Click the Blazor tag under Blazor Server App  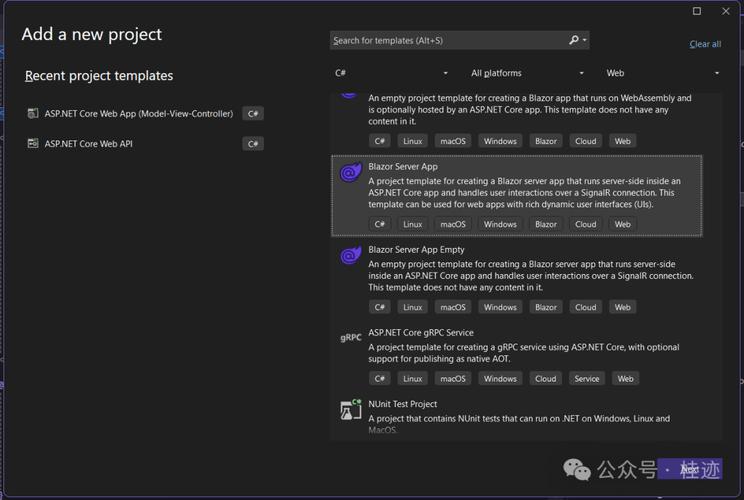tap(546, 224)
